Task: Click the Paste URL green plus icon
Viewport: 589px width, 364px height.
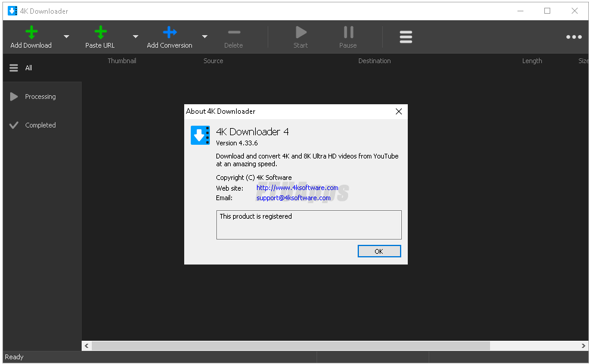Action: click(101, 32)
